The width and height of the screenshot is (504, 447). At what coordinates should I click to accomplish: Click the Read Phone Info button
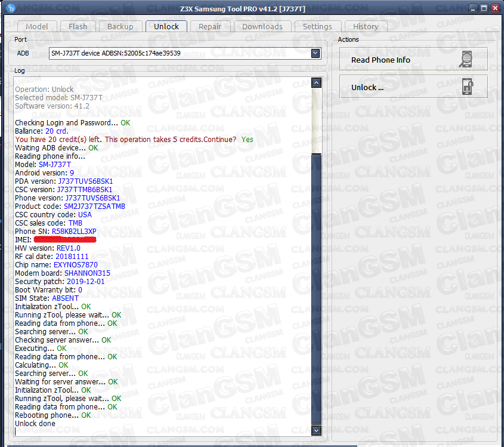coord(413,60)
